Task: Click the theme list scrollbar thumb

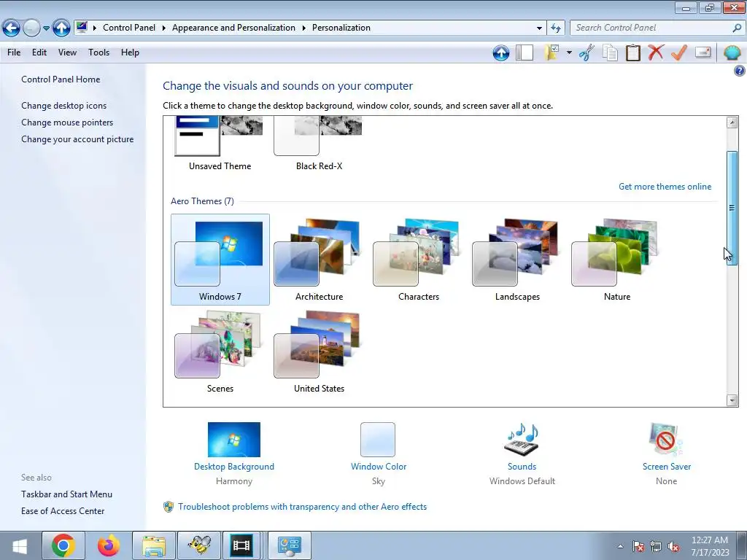Action: click(x=732, y=208)
